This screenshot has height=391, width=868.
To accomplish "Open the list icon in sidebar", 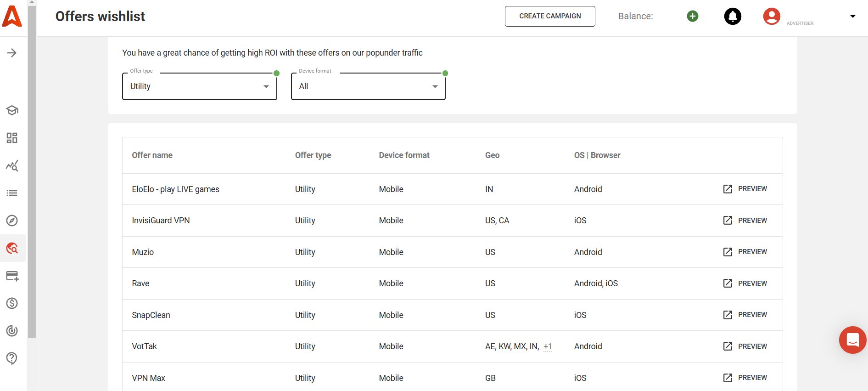I will tap(12, 193).
